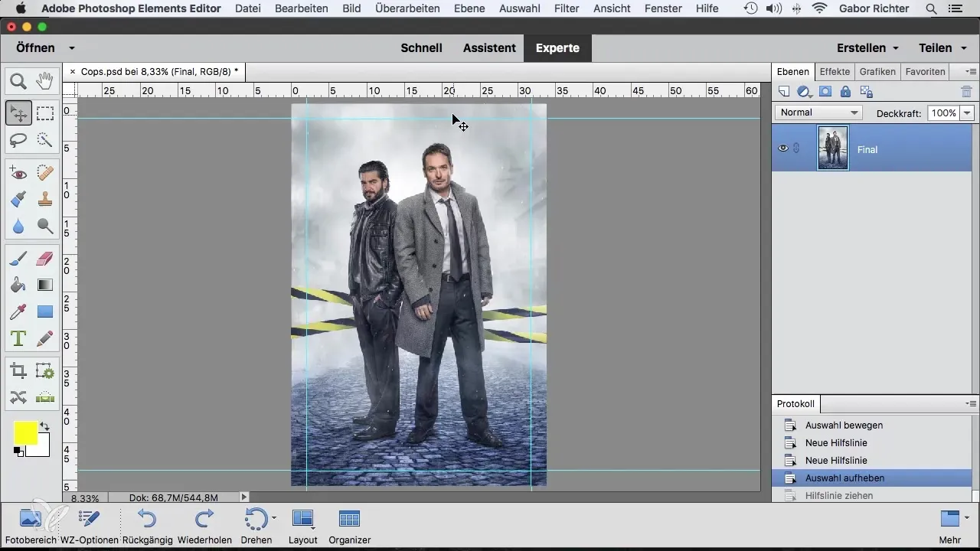The width and height of the screenshot is (980, 551).
Task: Select the Hand tool
Action: tap(45, 80)
